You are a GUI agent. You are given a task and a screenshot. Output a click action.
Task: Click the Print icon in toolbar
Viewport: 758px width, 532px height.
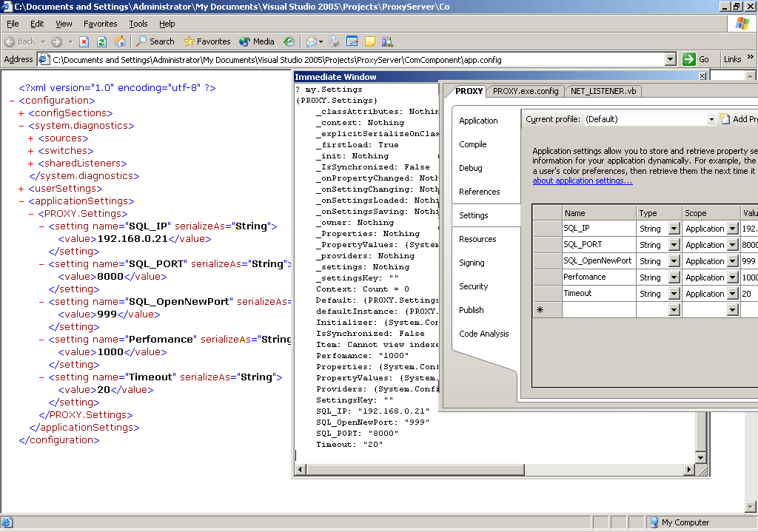point(335,41)
